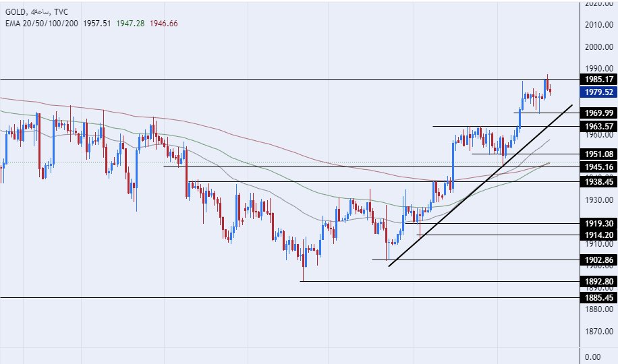Click the TVC data source label
This screenshot has width=618, height=364.
[x=61, y=11]
